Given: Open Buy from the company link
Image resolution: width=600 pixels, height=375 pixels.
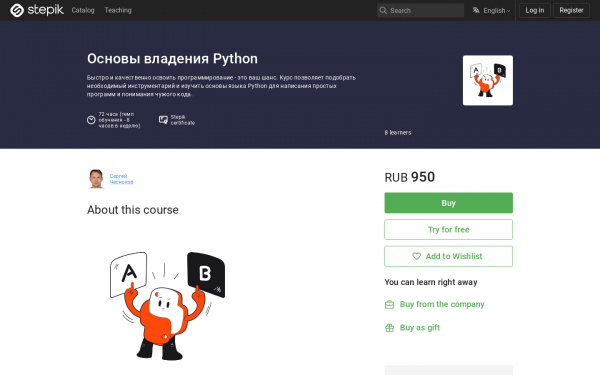Looking at the screenshot, I should pyautogui.click(x=442, y=304).
